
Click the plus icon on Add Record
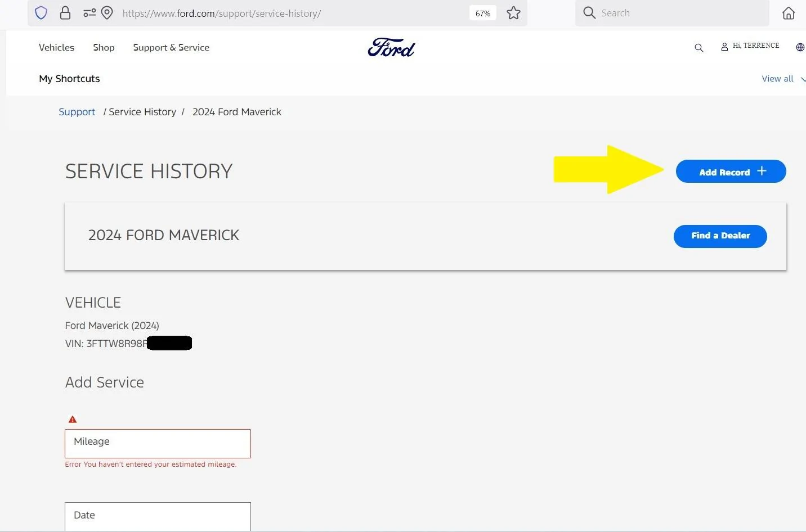[762, 171]
